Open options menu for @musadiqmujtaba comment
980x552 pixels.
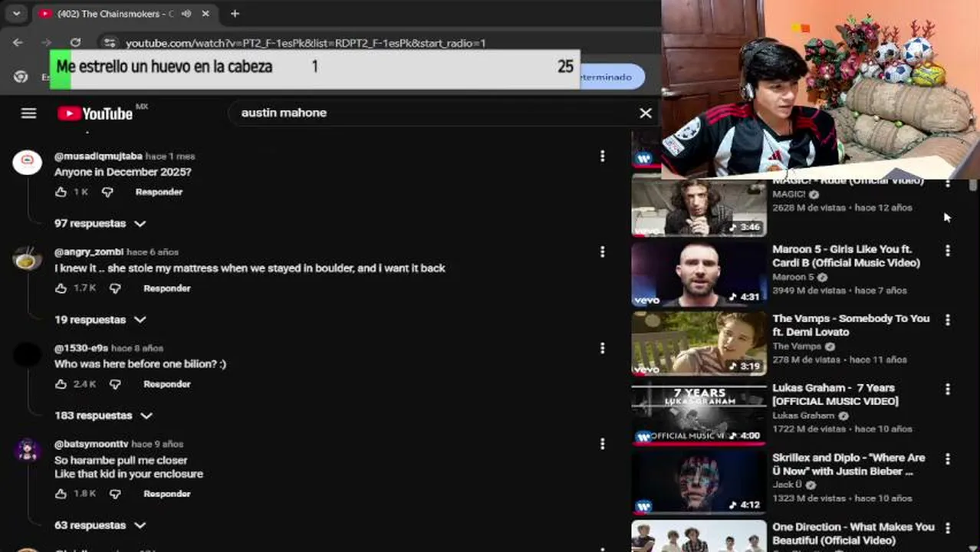(x=602, y=156)
